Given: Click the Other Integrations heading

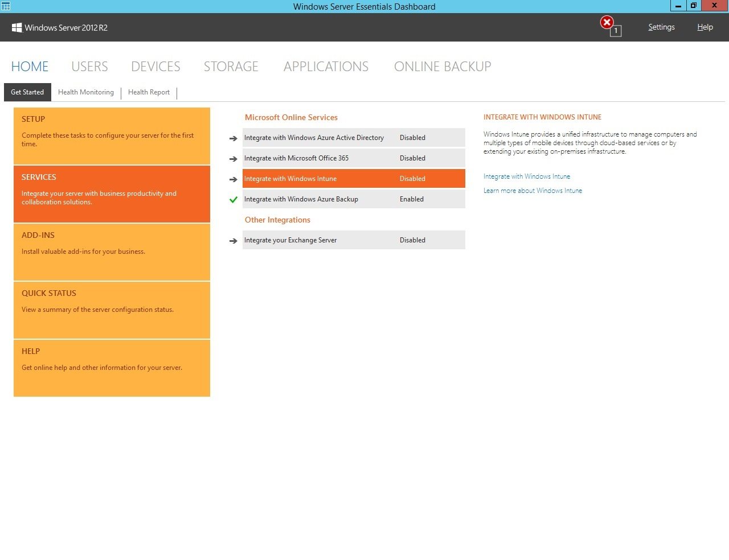Looking at the screenshot, I should pyautogui.click(x=277, y=220).
